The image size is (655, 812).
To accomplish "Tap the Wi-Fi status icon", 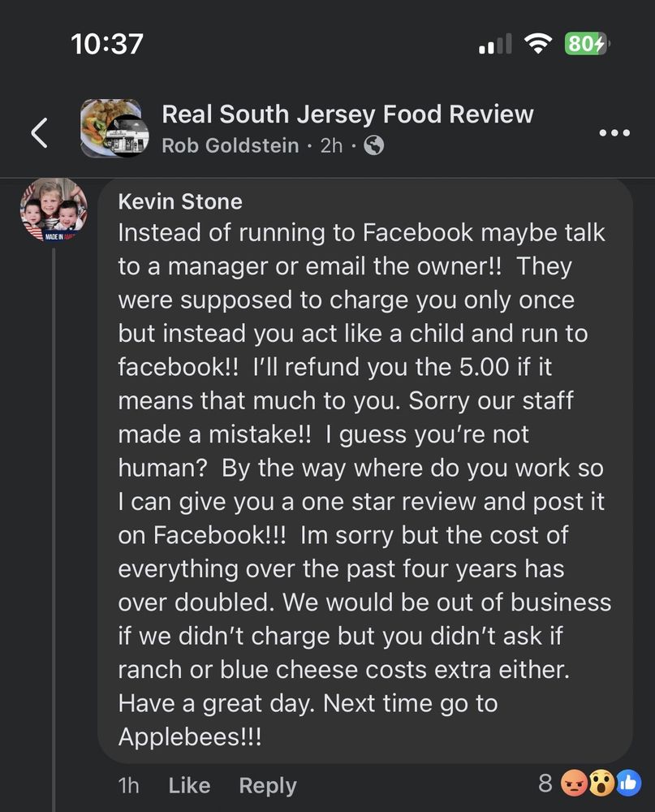I will tap(537, 45).
